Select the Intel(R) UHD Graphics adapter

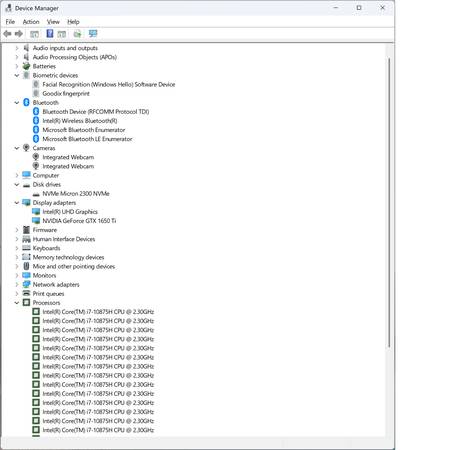pos(70,212)
